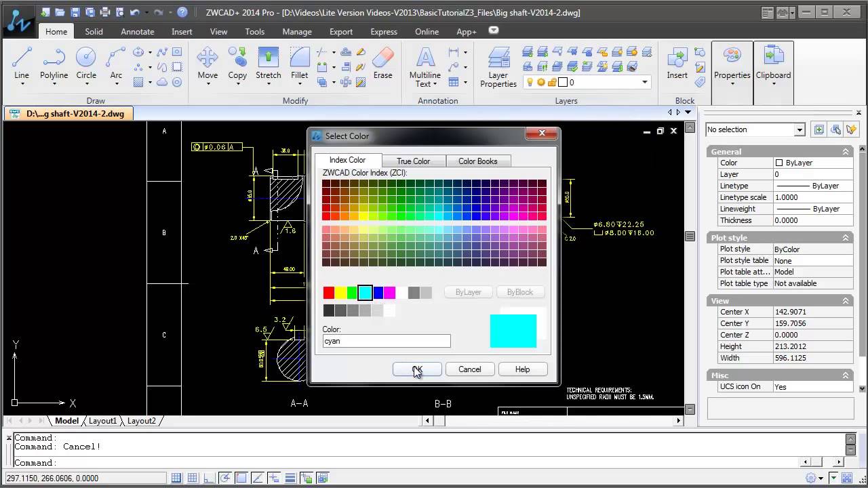Image resolution: width=868 pixels, height=488 pixels.
Task: Click the Hatch tool icon
Action: click(138, 82)
